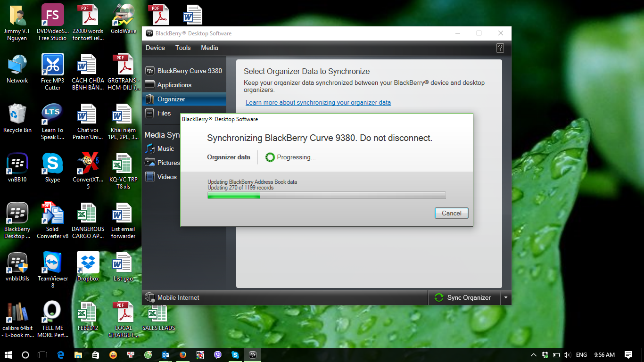This screenshot has width=644, height=362.
Task: Open Cortana search circle on taskbar
Action: click(25, 354)
